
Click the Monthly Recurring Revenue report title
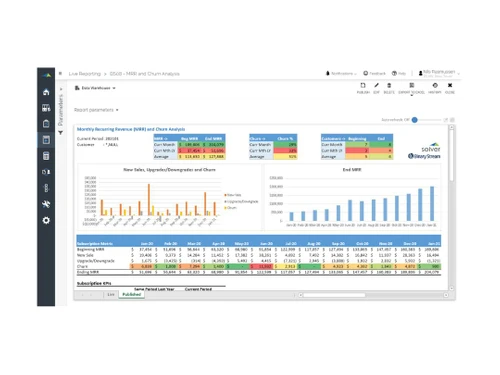coord(131,129)
